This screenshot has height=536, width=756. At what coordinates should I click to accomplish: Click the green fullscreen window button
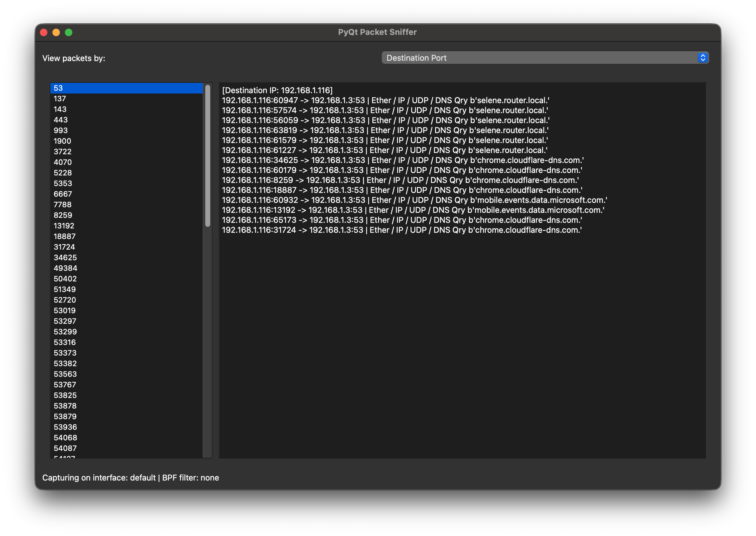[69, 32]
